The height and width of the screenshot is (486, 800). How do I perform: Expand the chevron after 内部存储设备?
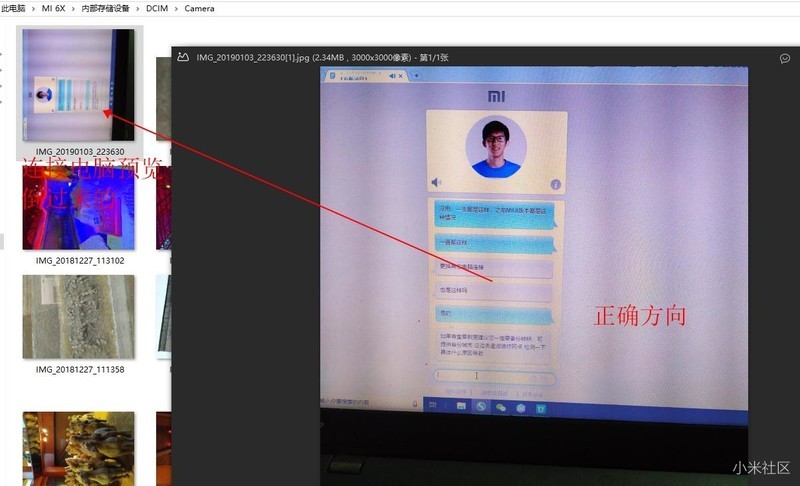[137, 9]
